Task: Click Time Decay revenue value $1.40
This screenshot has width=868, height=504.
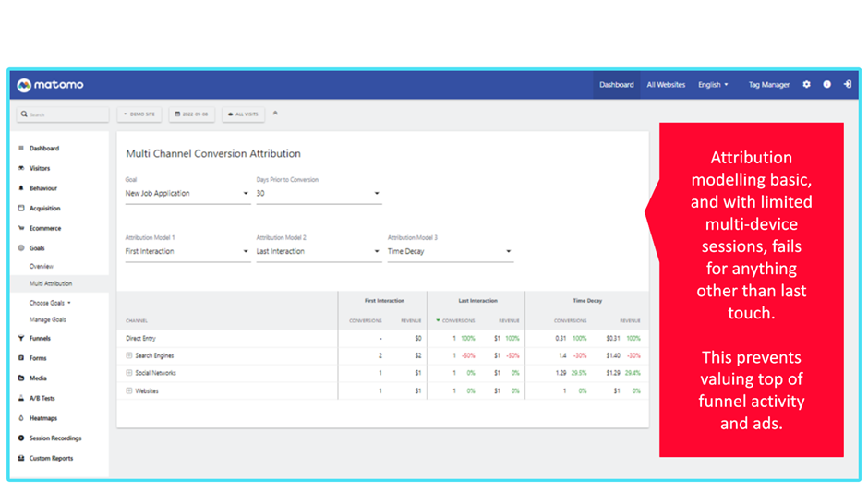Action: coord(613,355)
